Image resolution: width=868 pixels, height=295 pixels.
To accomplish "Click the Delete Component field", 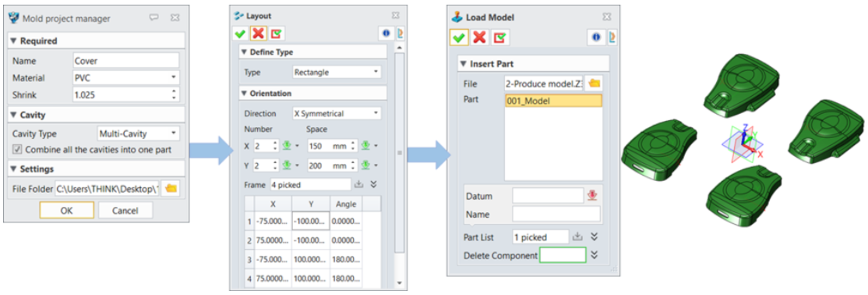I will (x=563, y=255).
